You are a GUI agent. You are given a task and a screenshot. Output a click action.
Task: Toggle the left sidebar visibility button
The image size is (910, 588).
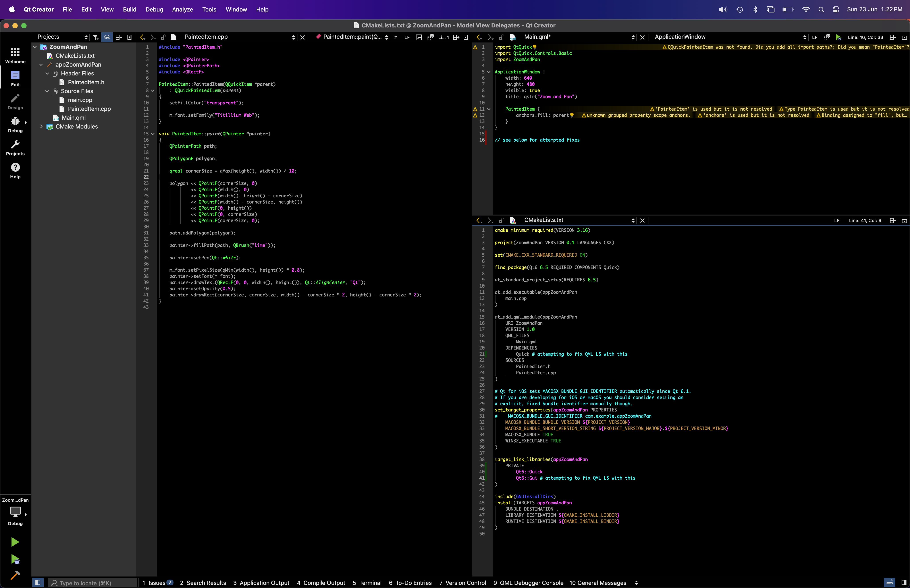click(x=38, y=582)
